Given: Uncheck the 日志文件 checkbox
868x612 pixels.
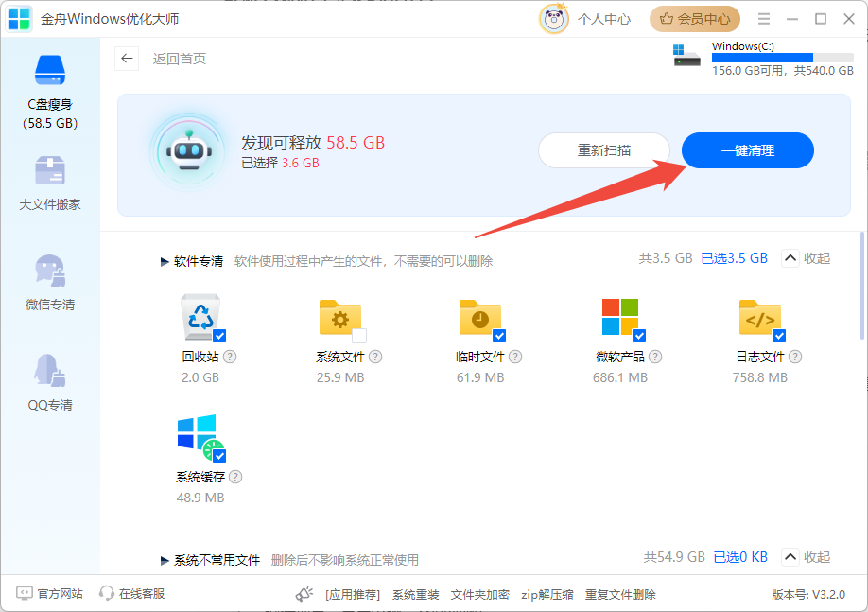Looking at the screenshot, I should click(779, 336).
